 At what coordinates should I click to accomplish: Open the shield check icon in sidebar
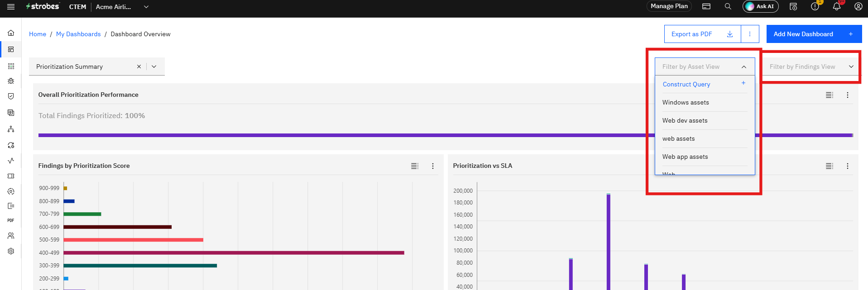pyautogui.click(x=11, y=96)
